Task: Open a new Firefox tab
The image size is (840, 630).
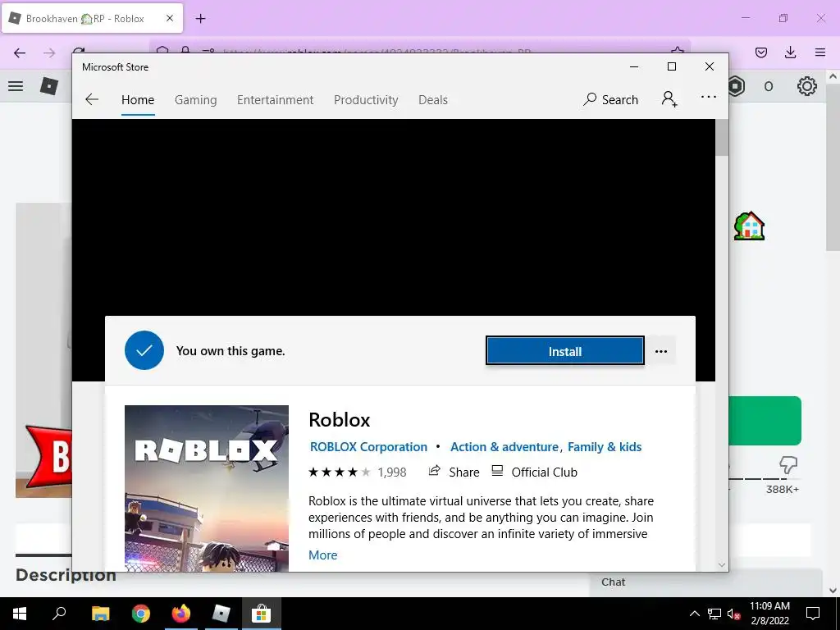Action: [x=200, y=19]
